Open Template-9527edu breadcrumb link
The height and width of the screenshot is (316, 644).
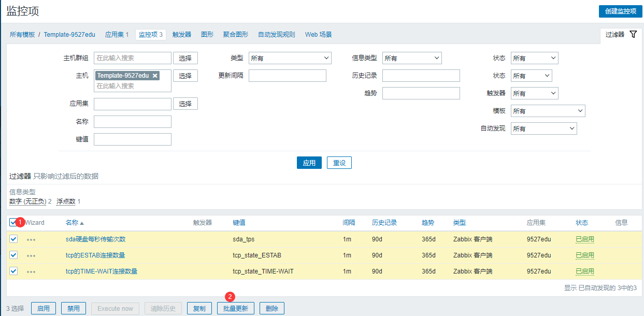click(69, 35)
